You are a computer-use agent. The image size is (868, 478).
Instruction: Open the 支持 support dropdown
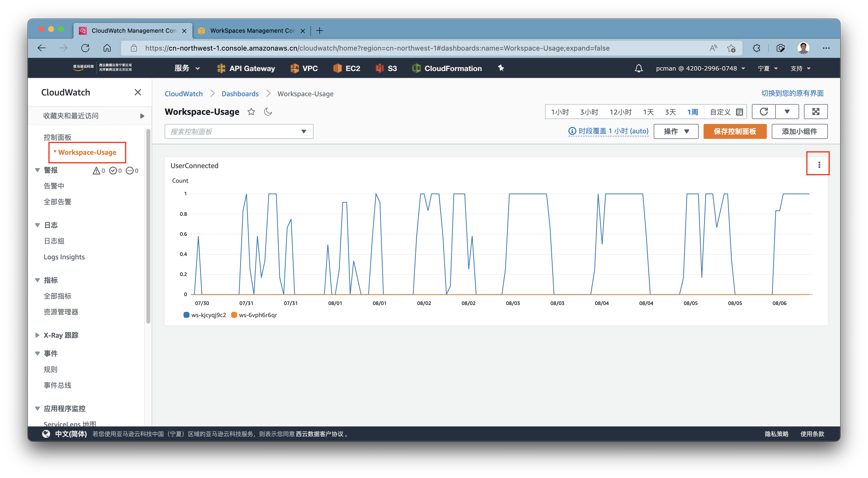tap(801, 68)
